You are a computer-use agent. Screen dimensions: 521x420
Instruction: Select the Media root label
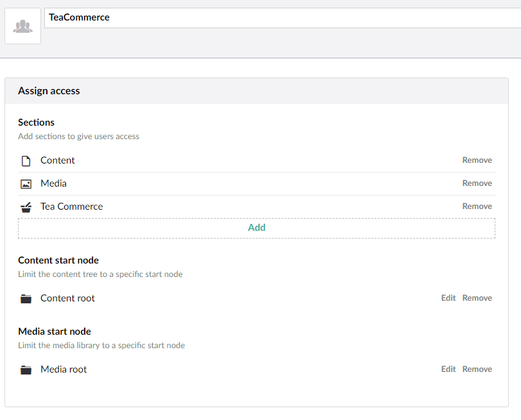(x=64, y=369)
